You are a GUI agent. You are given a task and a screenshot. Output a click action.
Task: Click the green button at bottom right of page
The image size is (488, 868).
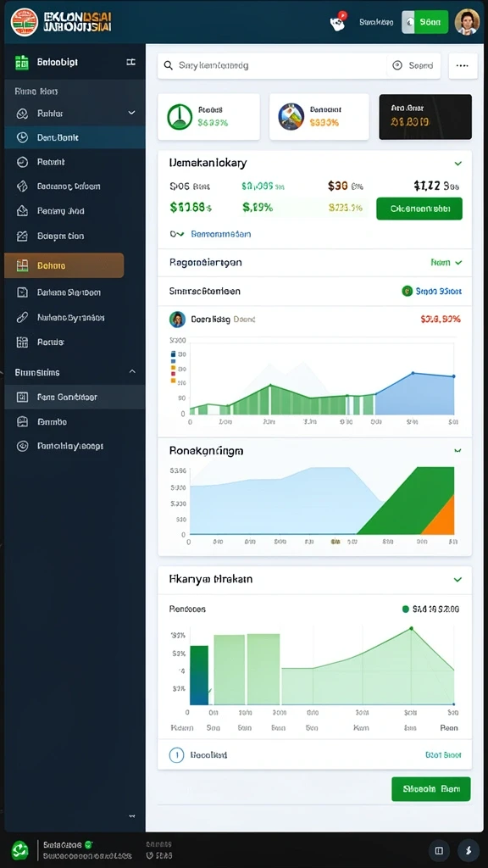[x=431, y=789]
